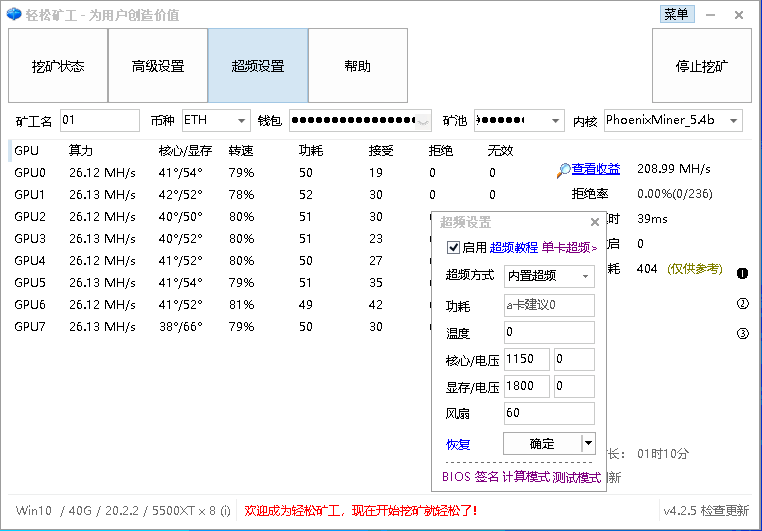762x531 pixels.
Task: Expand the arrow next to 确定 button
Action: (x=588, y=443)
